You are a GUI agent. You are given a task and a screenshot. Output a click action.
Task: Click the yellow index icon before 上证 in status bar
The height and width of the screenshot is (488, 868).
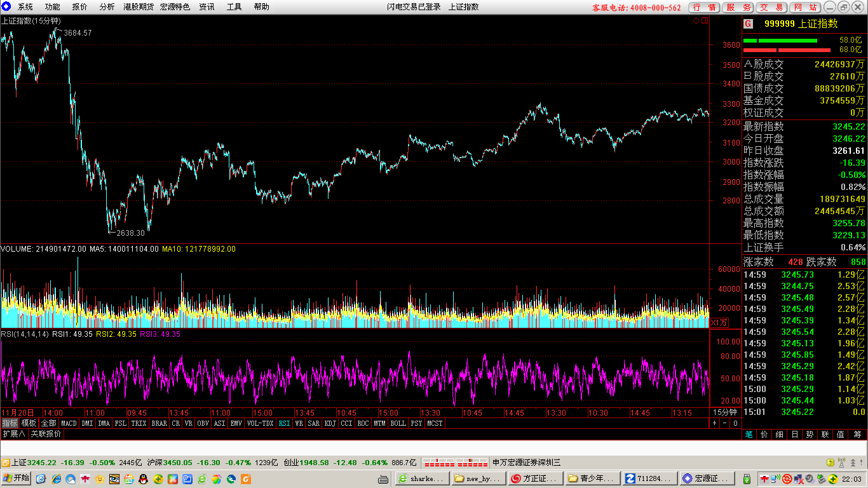point(6,463)
